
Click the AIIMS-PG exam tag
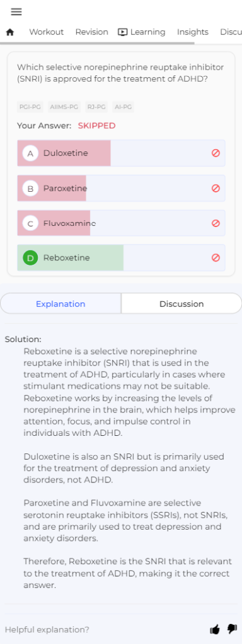pos(64,107)
